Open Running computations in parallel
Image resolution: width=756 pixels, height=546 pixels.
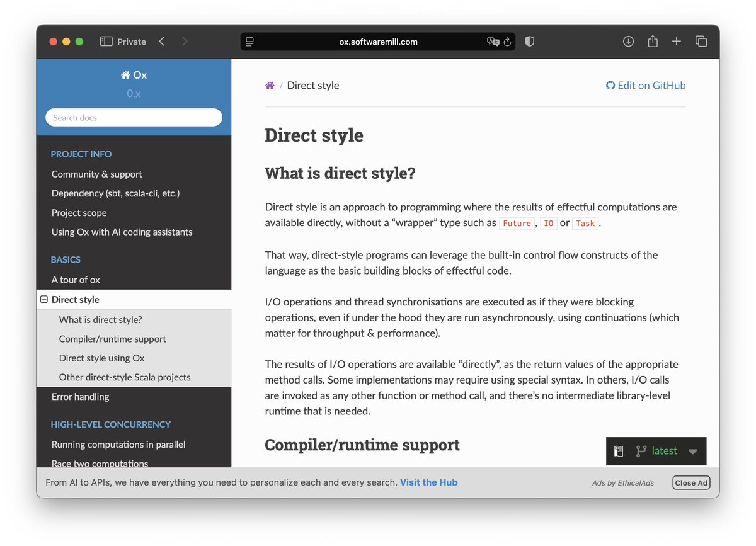click(118, 445)
